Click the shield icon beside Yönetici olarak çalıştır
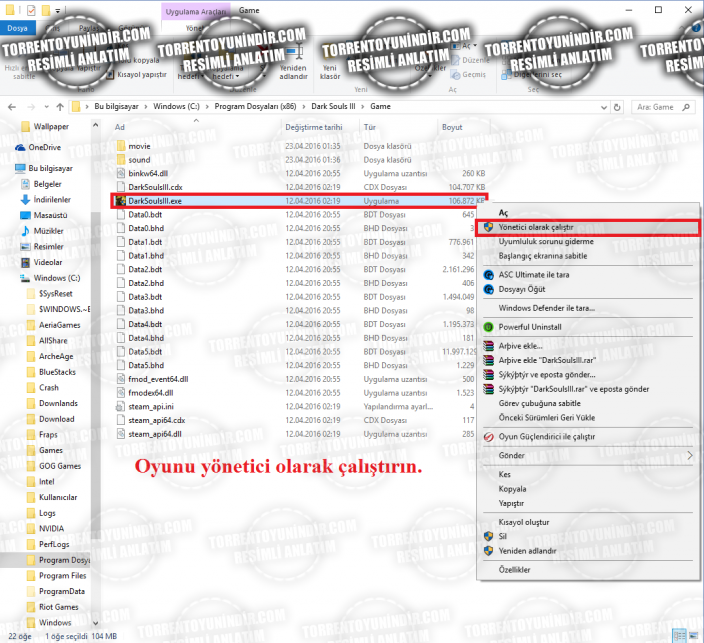The width and height of the screenshot is (704, 643). (489, 227)
